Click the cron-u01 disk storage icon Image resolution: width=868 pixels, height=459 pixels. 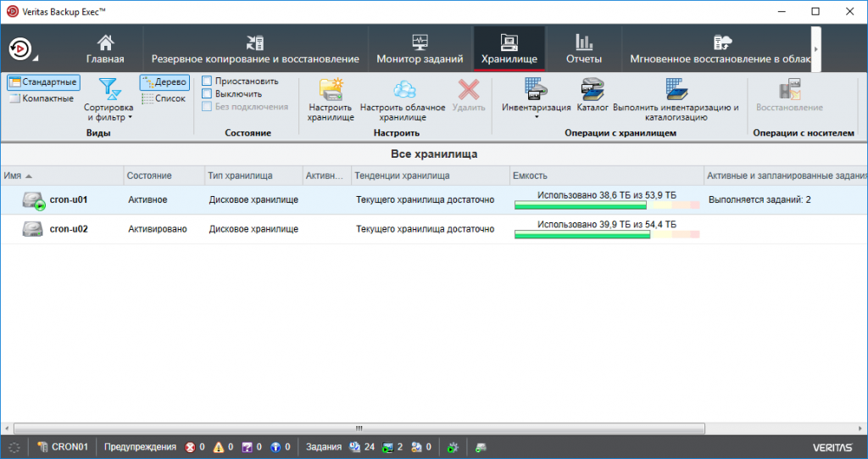(x=33, y=200)
